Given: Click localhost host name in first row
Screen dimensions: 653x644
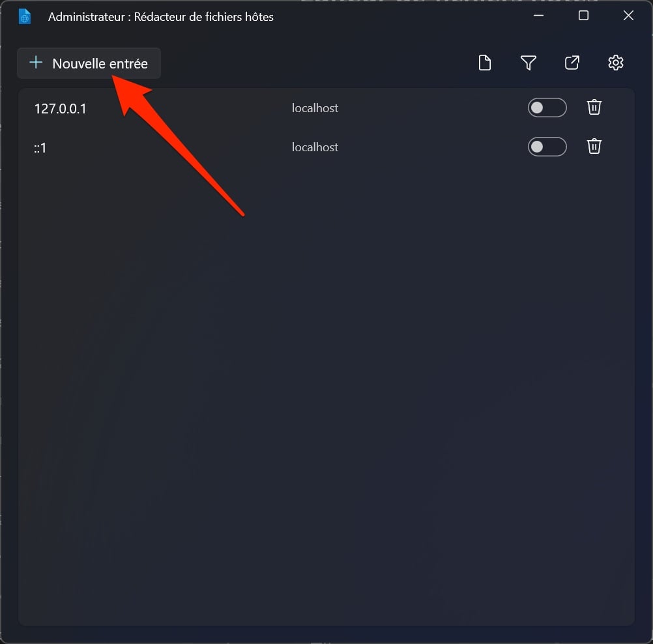Looking at the screenshot, I should (x=315, y=108).
